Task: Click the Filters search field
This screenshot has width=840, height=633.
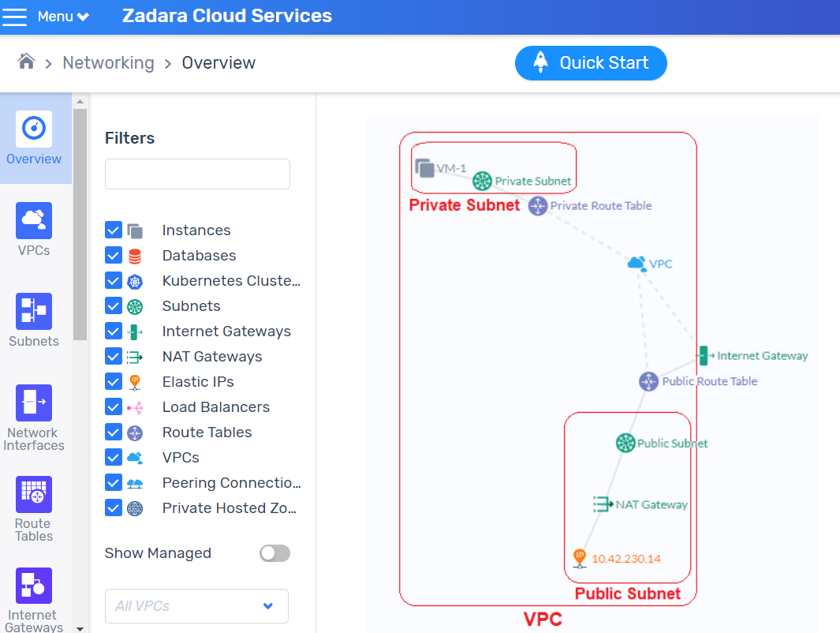Action: pos(197,174)
